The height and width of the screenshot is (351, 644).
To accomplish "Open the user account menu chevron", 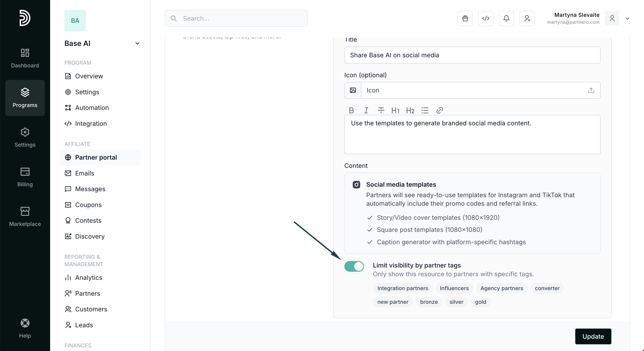I will coord(627,18).
